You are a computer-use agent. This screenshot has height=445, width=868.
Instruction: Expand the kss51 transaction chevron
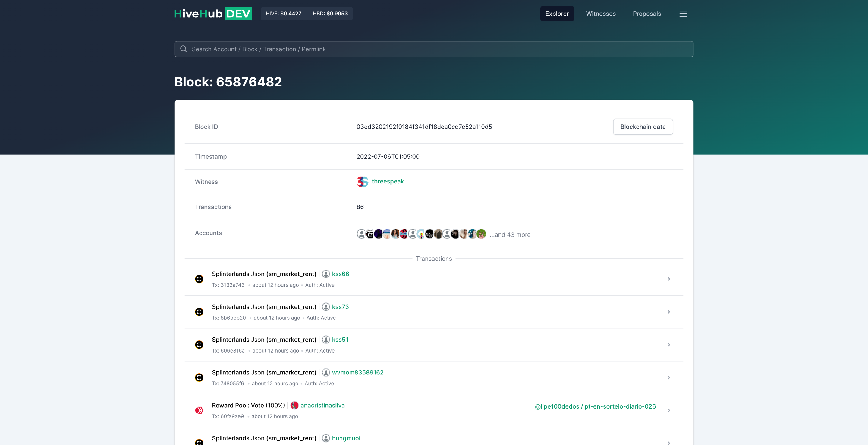pyautogui.click(x=668, y=345)
